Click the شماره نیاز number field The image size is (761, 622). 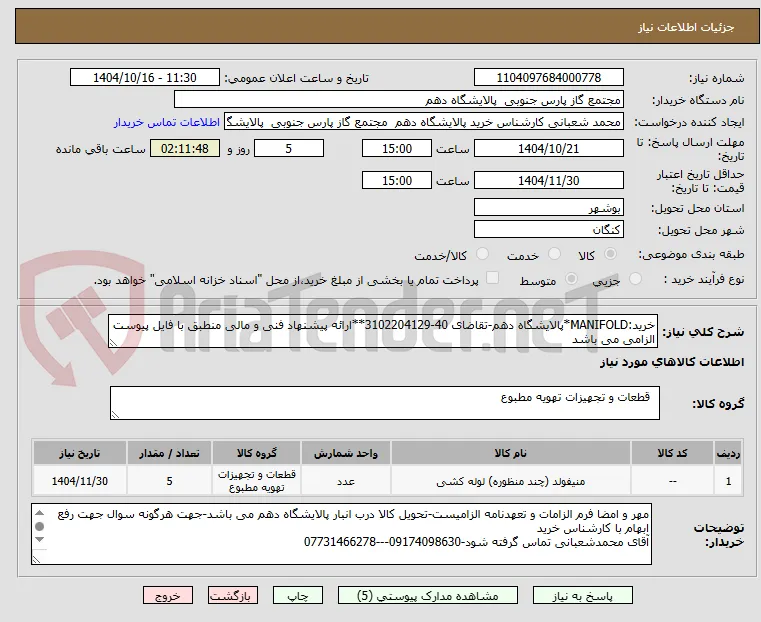click(x=548, y=78)
